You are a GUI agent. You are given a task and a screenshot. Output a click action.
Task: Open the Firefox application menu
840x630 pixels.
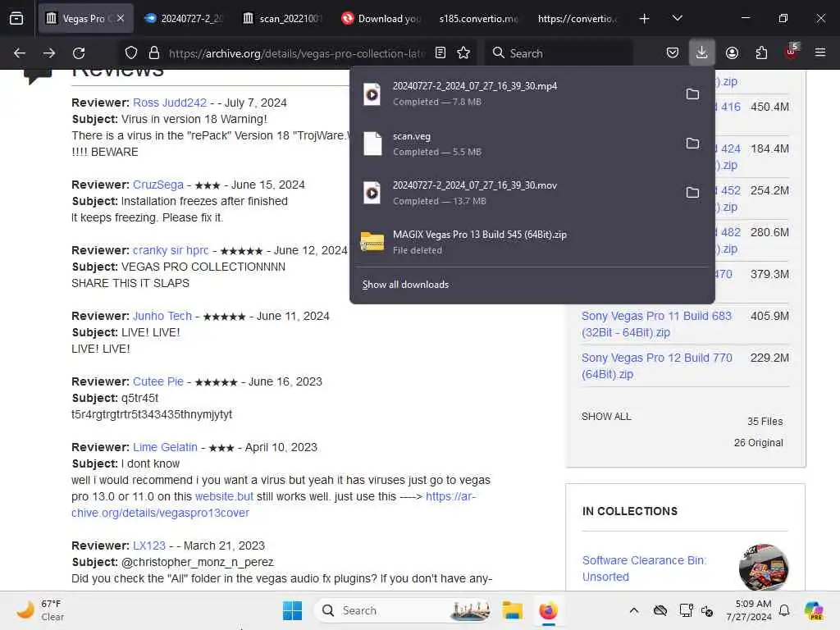(x=820, y=52)
